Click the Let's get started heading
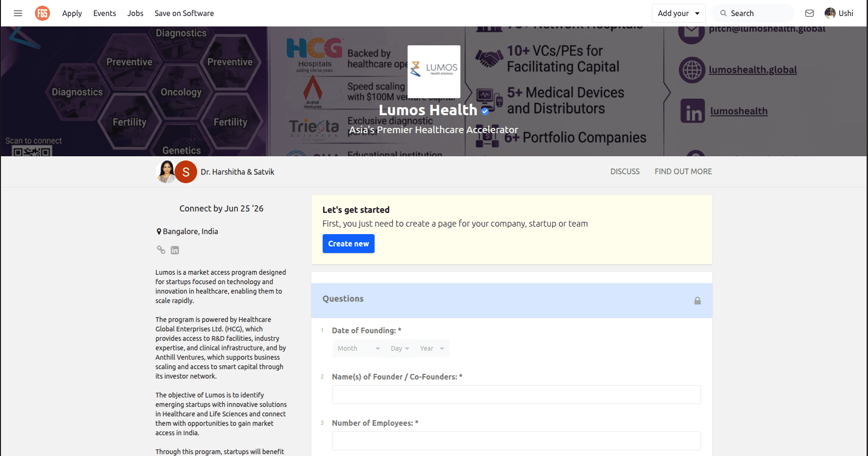 [x=356, y=210]
